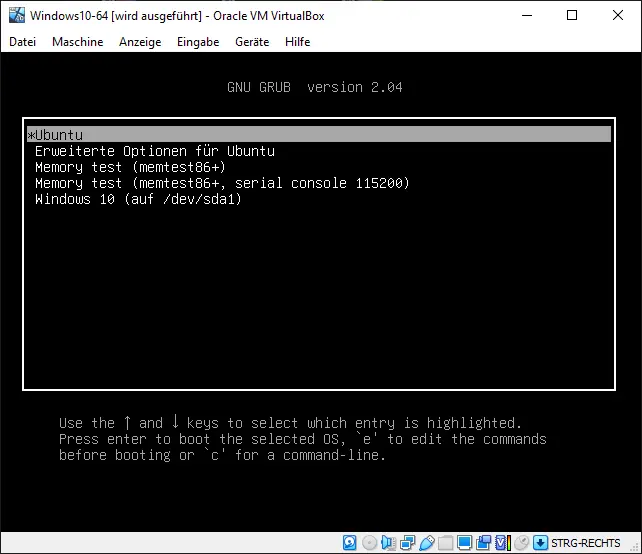This screenshot has width=642, height=554.
Task: Click the STRG-RECHTS host key label
Action: [x=588, y=543]
